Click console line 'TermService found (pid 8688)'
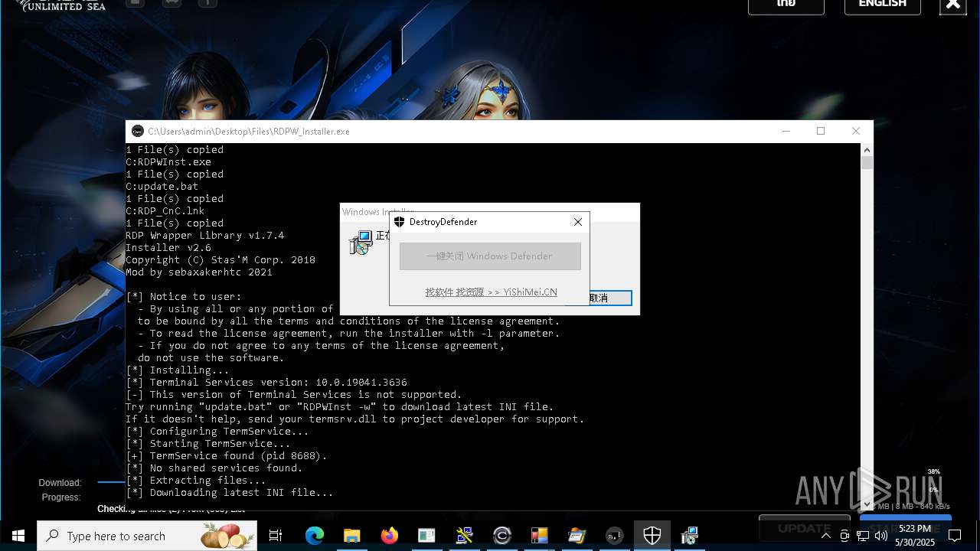 coord(238,456)
